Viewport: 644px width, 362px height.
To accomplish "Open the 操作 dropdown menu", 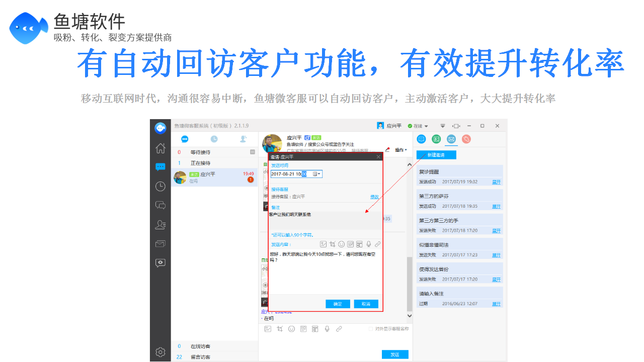I will pyautogui.click(x=401, y=150).
